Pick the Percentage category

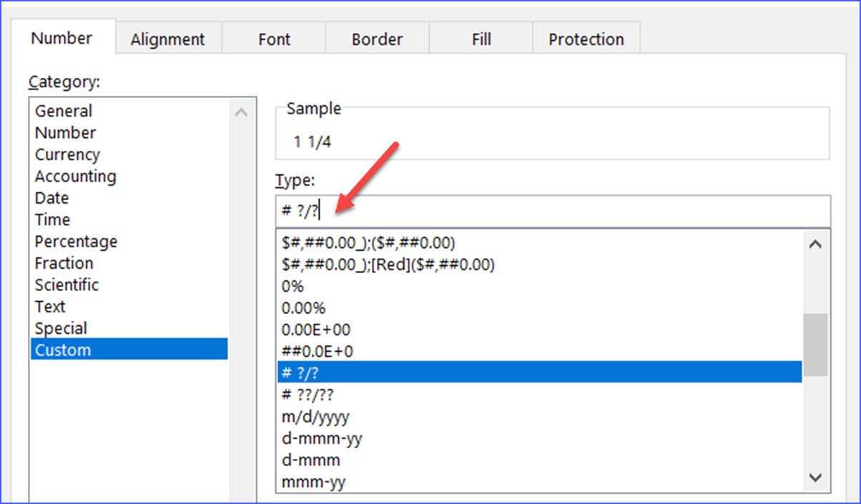click(76, 242)
